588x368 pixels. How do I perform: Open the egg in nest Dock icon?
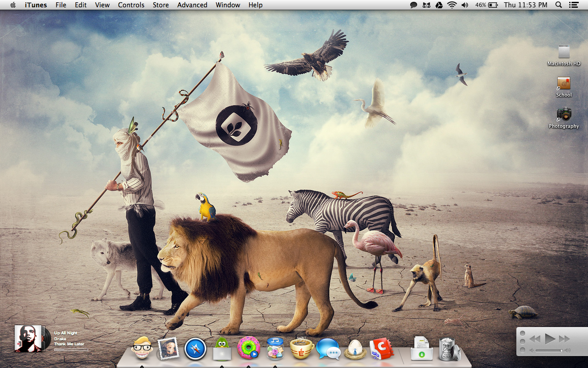click(x=355, y=349)
